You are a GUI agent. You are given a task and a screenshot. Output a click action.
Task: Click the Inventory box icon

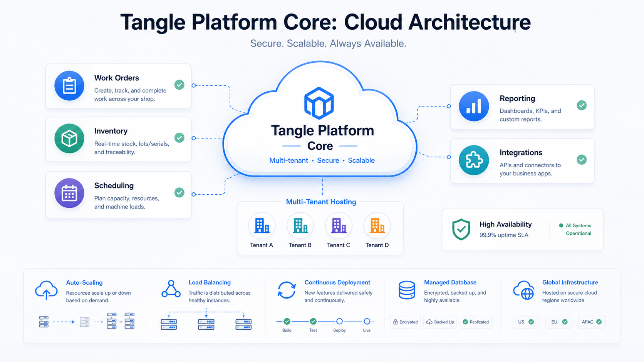point(69,138)
